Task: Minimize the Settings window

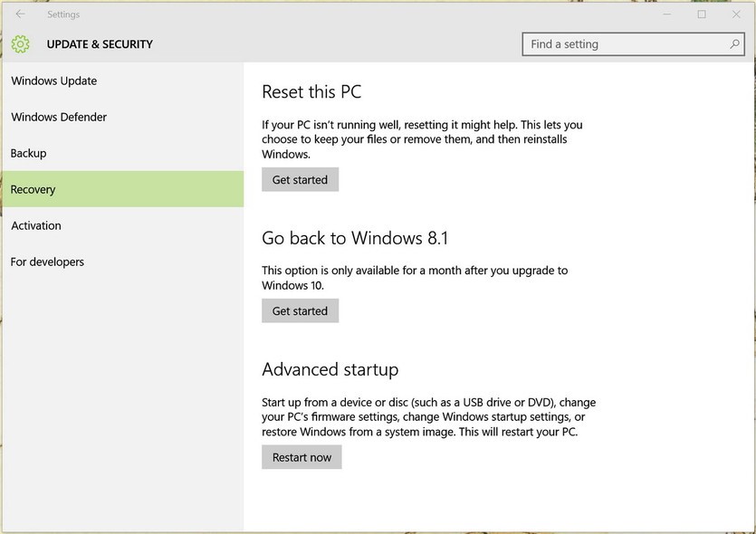Action: tap(666, 14)
